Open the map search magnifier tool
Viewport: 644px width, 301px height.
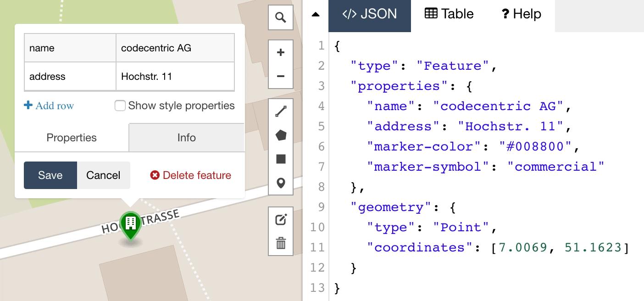tap(281, 17)
